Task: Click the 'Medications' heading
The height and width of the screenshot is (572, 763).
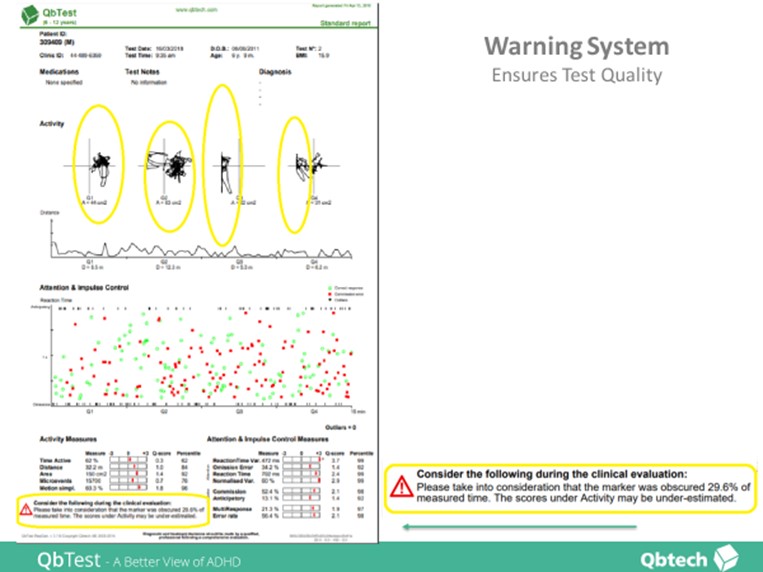Action: coord(59,72)
